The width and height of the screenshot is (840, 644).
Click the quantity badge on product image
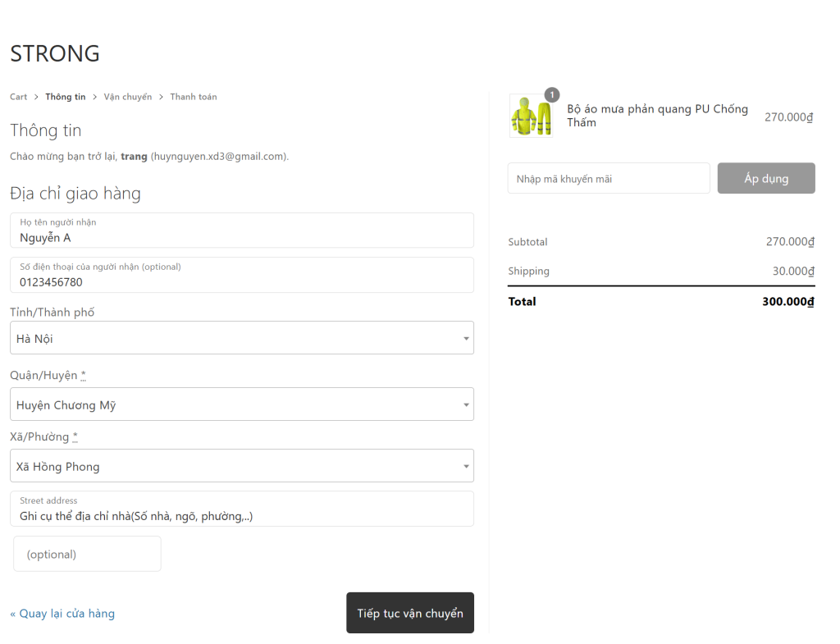pyautogui.click(x=552, y=95)
